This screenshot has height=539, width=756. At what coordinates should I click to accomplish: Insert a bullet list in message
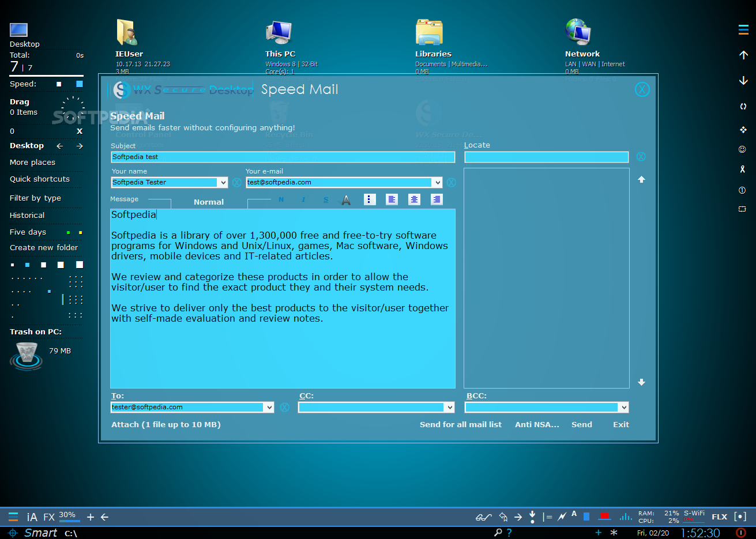click(370, 199)
